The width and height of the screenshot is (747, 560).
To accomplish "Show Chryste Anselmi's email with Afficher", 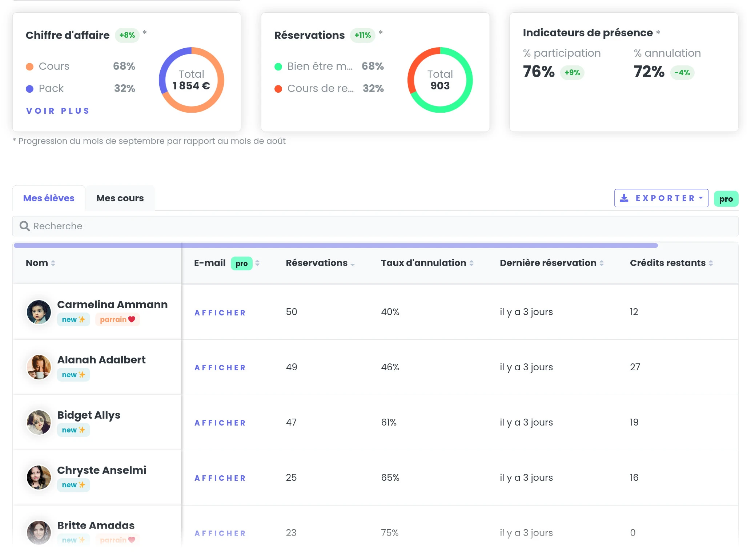I will click(220, 478).
